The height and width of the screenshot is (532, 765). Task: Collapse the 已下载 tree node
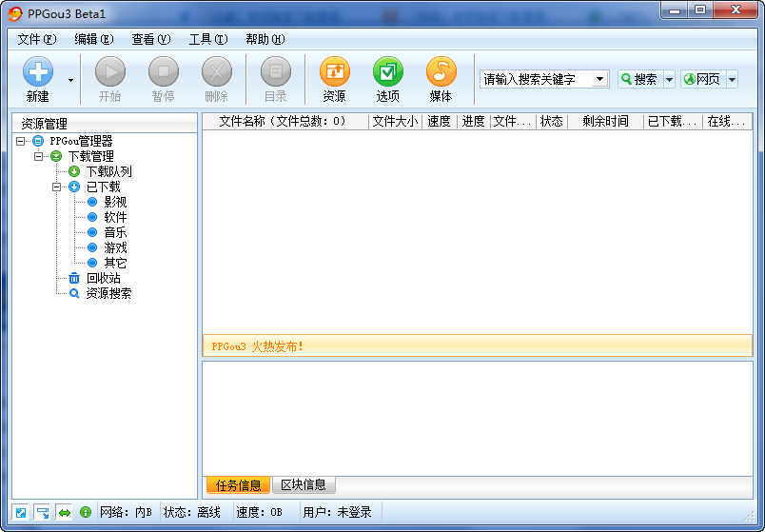(56, 187)
